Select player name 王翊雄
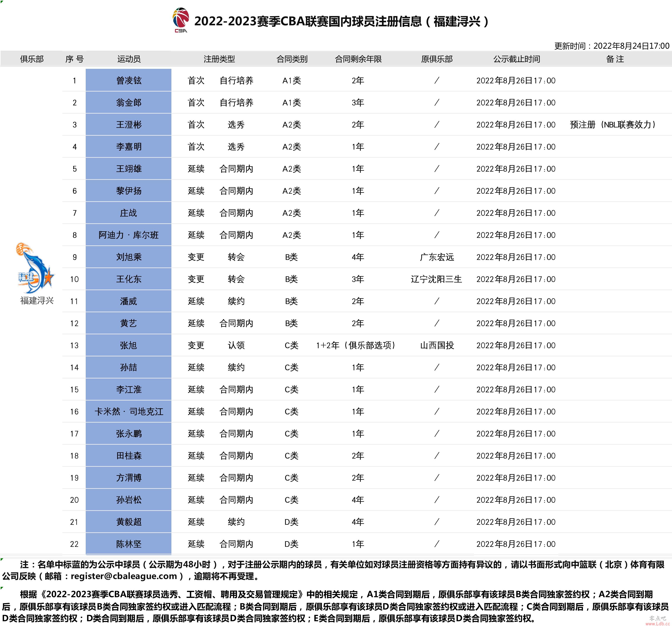672x626 pixels. (x=129, y=169)
